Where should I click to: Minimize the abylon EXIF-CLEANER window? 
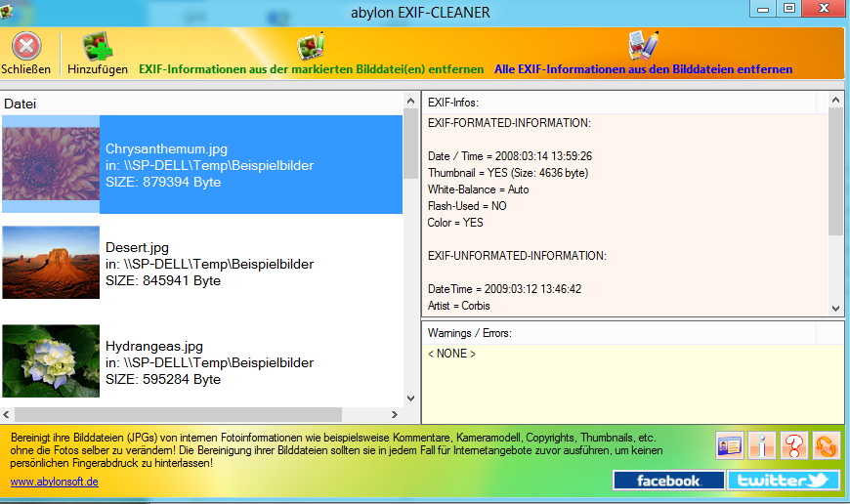click(x=763, y=9)
